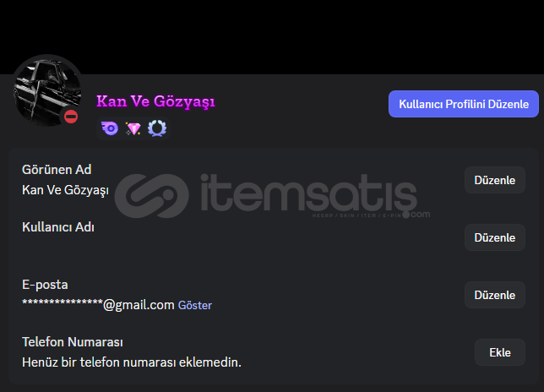This screenshot has width=544, height=392.
Task: Click the Henüz bir telefon numarası eklemedin text
Action: click(132, 362)
